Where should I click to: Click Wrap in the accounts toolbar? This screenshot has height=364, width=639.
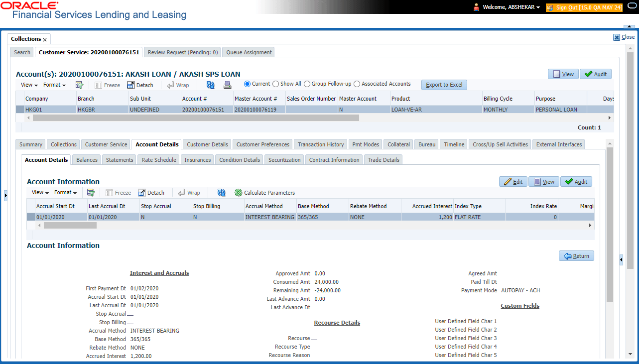(x=178, y=85)
